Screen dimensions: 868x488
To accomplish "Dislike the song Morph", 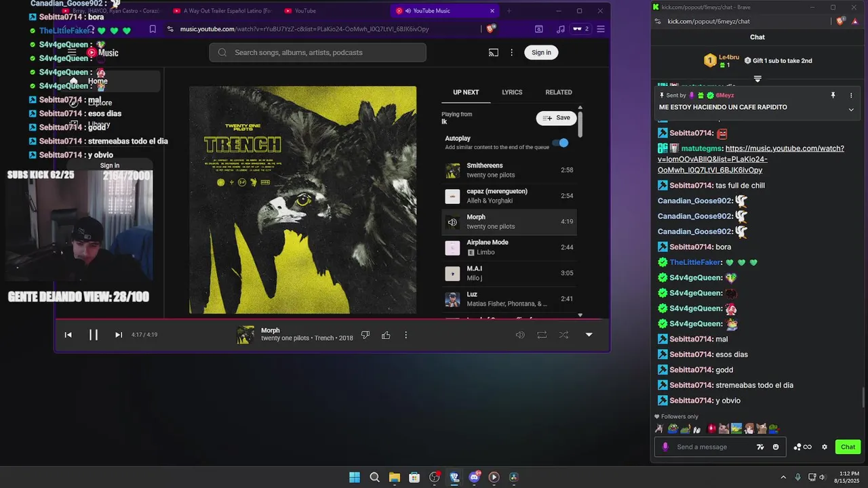I will tap(366, 335).
